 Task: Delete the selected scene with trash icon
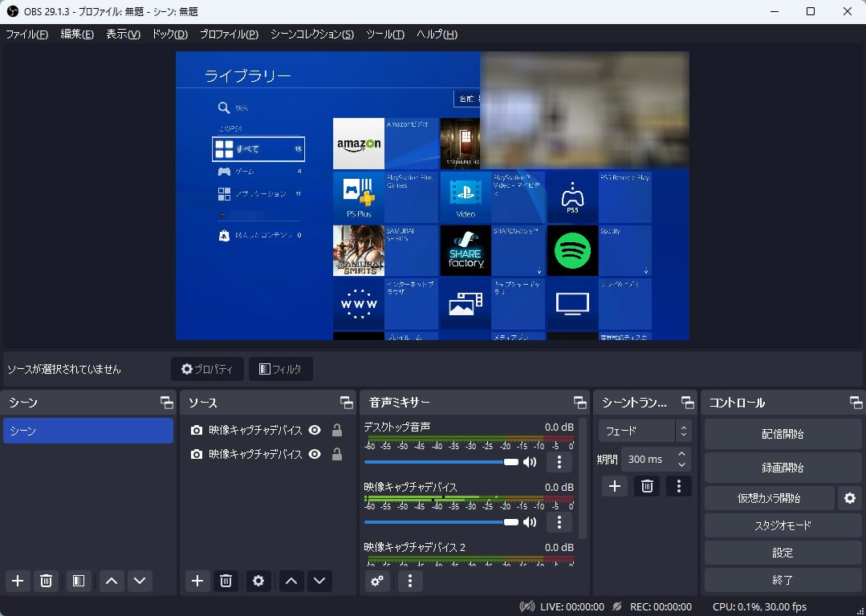(x=47, y=581)
